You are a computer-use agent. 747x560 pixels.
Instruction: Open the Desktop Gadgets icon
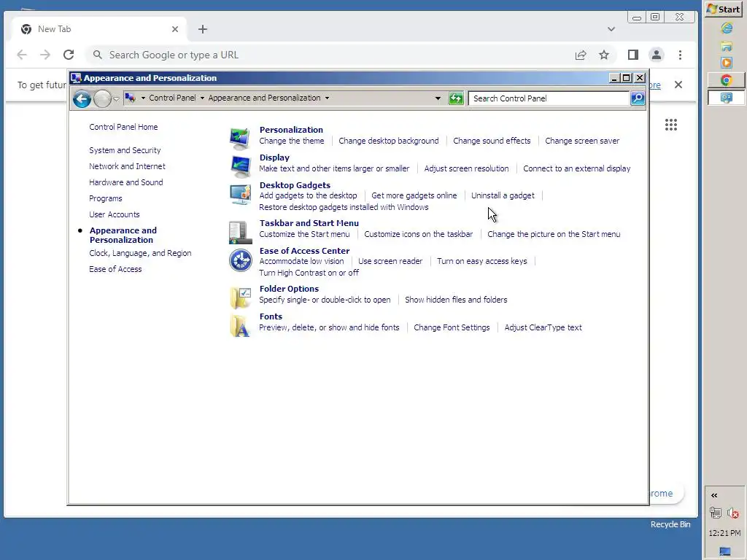pyautogui.click(x=240, y=194)
